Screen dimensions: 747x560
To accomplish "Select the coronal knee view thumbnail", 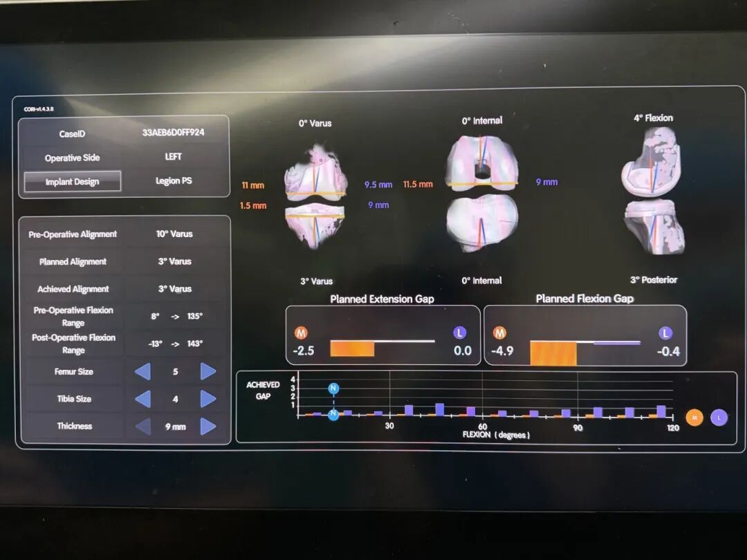I will pyautogui.click(x=317, y=197).
